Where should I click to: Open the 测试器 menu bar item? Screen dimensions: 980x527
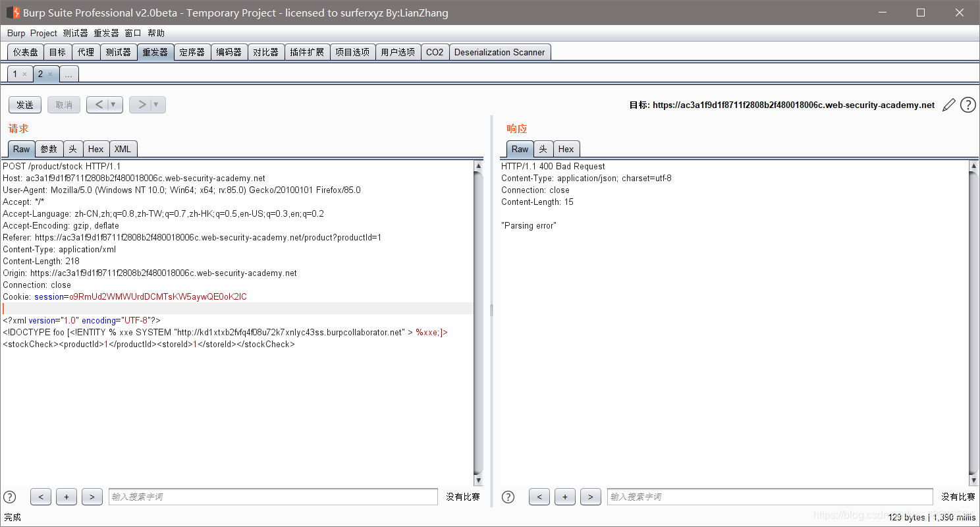75,33
